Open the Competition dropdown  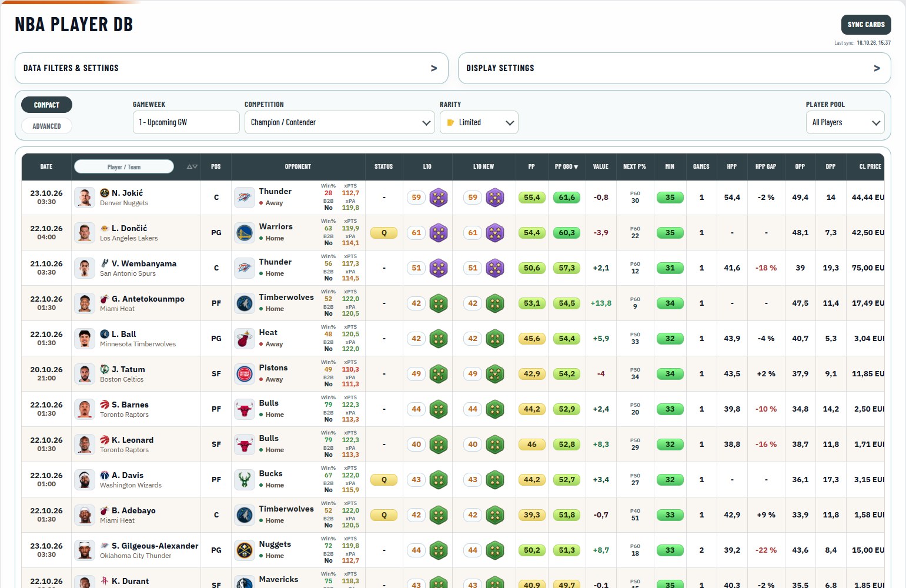(340, 122)
